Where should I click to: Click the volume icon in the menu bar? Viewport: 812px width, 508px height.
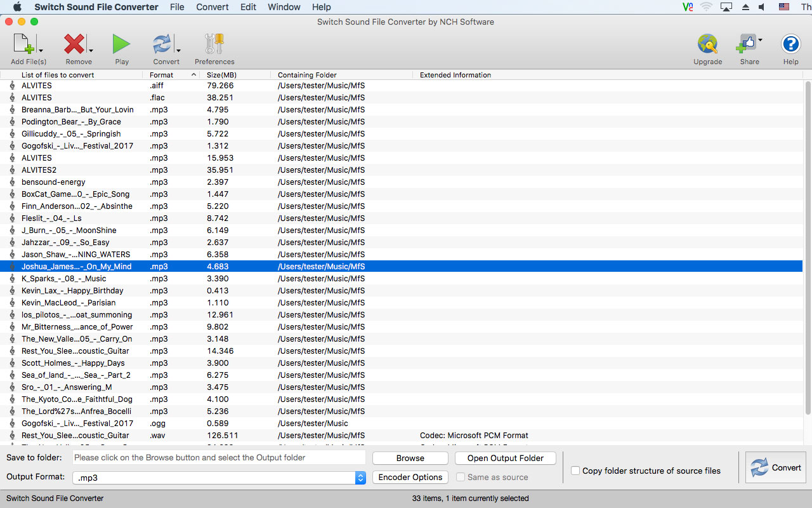(x=762, y=7)
